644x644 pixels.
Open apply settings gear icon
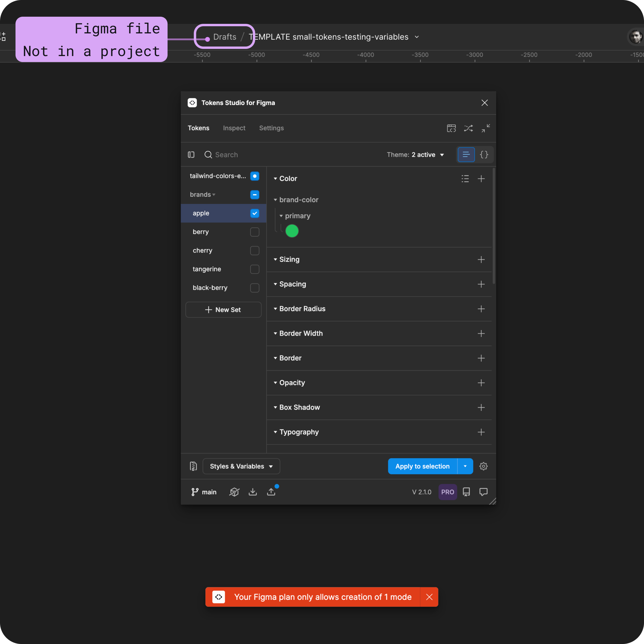[483, 466]
